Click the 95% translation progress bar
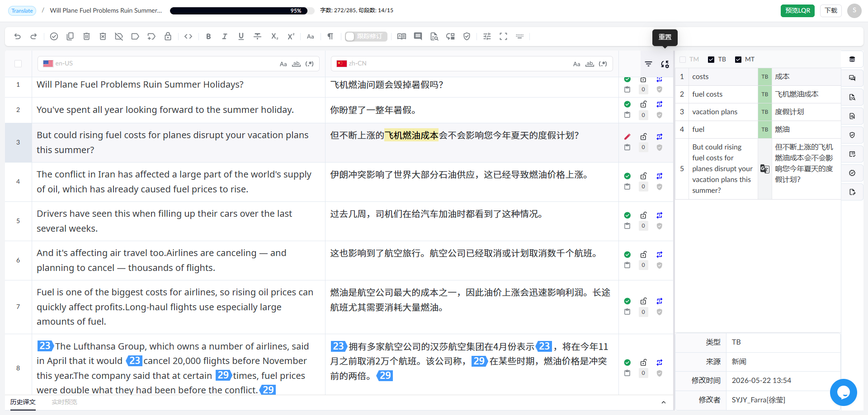This screenshot has width=868, height=415. click(242, 11)
